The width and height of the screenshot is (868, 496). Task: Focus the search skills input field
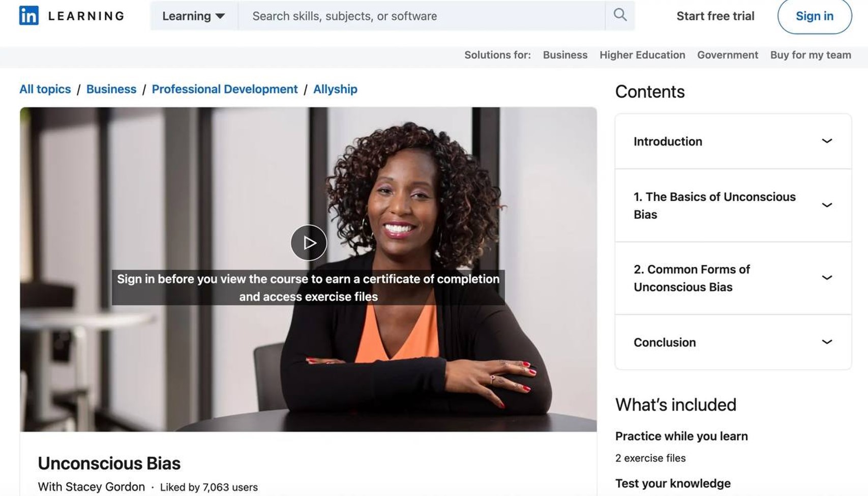422,16
